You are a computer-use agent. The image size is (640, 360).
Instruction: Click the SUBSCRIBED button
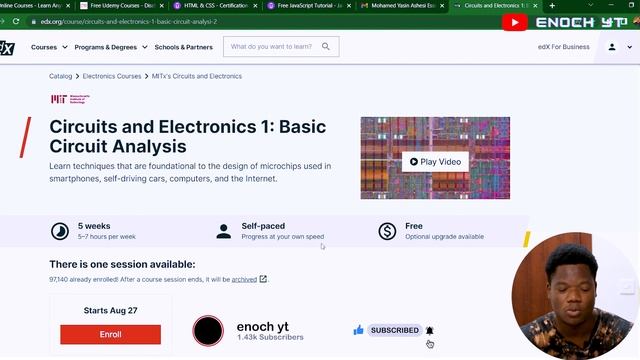(x=395, y=330)
